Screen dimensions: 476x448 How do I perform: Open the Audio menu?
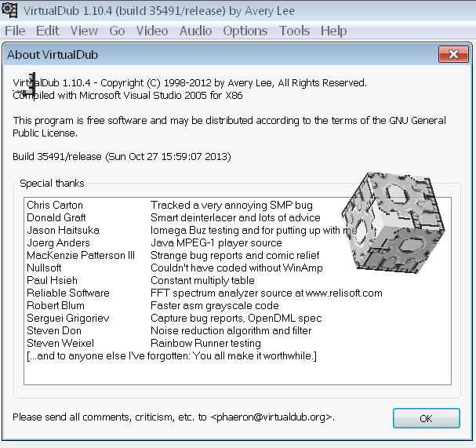click(195, 31)
